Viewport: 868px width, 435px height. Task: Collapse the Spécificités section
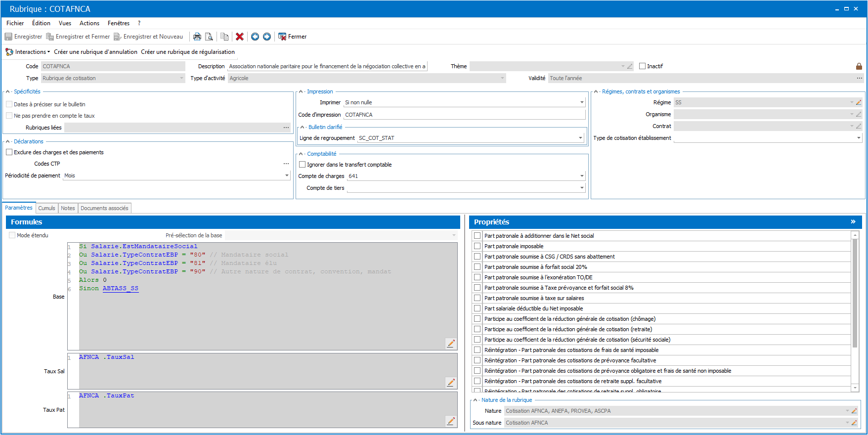point(8,91)
